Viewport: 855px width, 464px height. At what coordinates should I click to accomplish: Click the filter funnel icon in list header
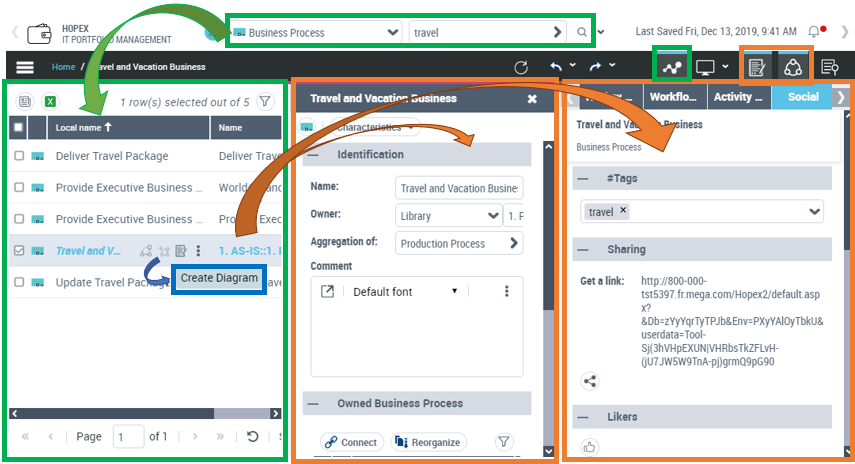pyautogui.click(x=265, y=101)
